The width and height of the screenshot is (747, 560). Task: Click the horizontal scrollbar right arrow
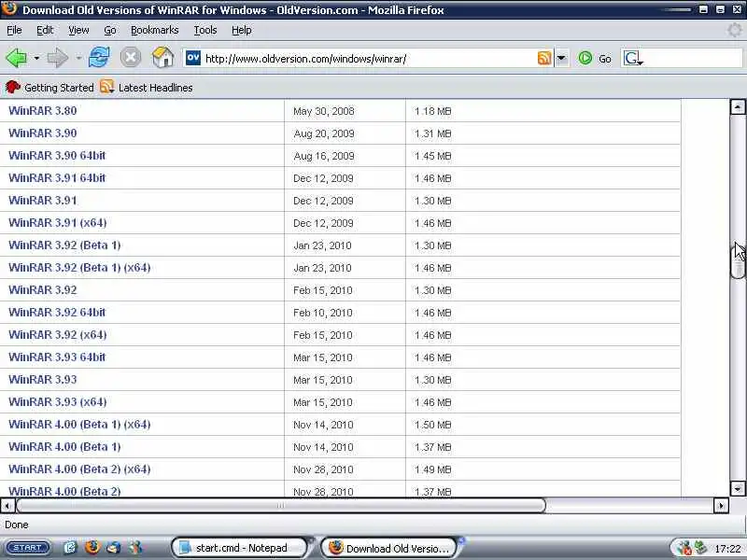[x=721, y=505]
